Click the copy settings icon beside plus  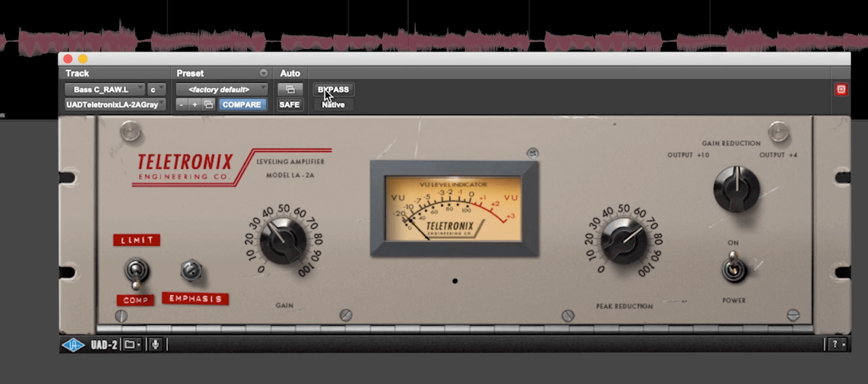point(208,105)
